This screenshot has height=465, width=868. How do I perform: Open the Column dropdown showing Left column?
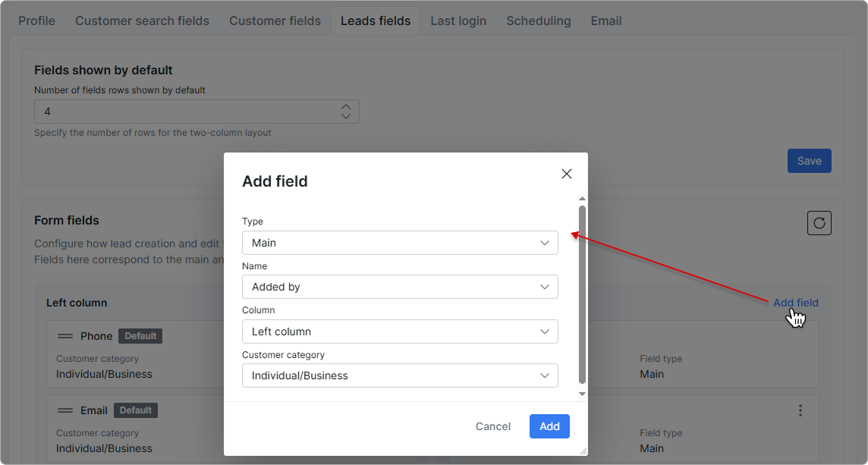400,331
